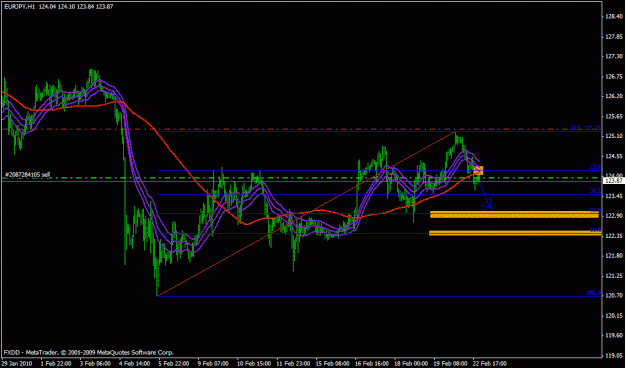This screenshot has width=625, height=368.
Task: Select the 0.0 Fibonacci level label
Action: coord(586,128)
